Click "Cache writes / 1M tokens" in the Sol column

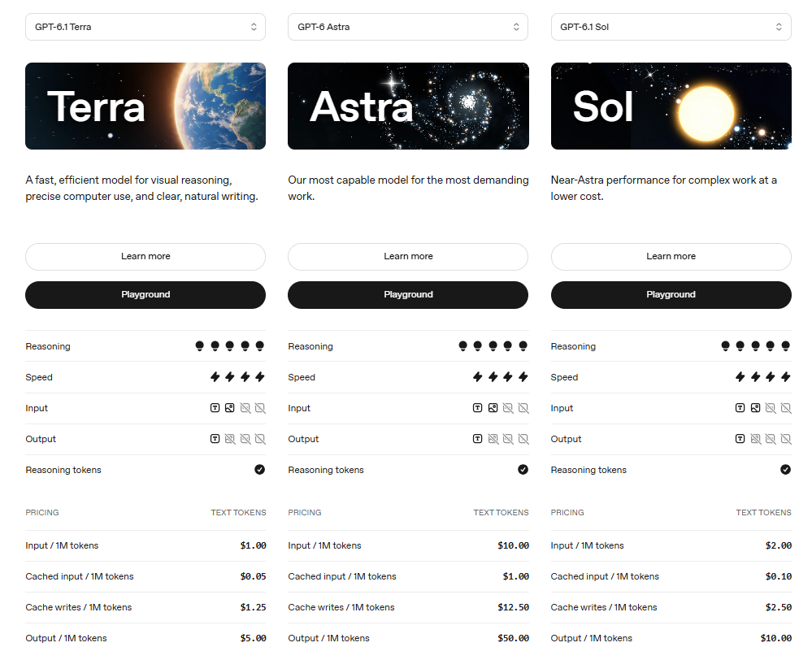tap(604, 607)
